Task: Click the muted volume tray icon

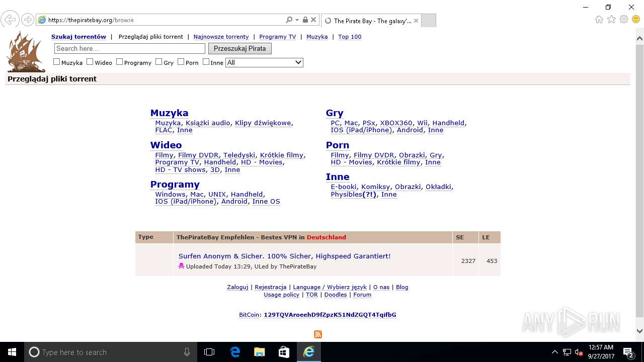Action: pyautogui.click(x=579, y=352)
